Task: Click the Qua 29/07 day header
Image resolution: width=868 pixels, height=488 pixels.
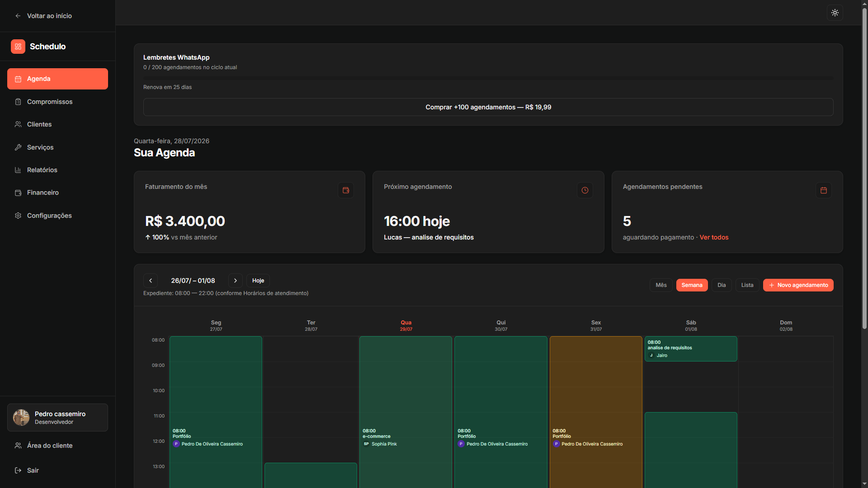Action: pyautogui.click(x=406, y=325)
